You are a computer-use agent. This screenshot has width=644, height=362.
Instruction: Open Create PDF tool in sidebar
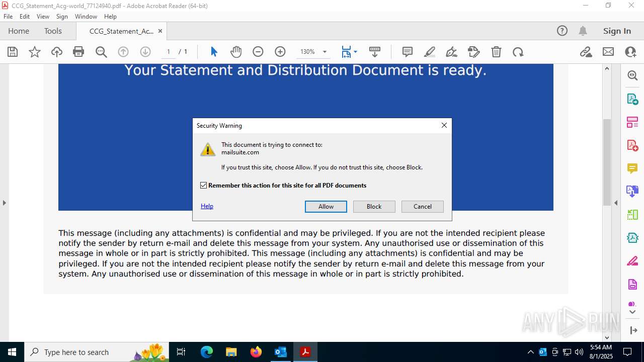point(632,145)
